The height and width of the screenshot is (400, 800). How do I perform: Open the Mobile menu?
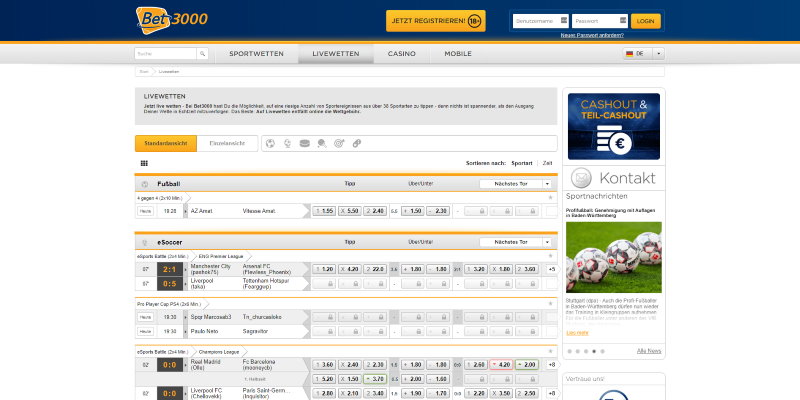point(458,54)
